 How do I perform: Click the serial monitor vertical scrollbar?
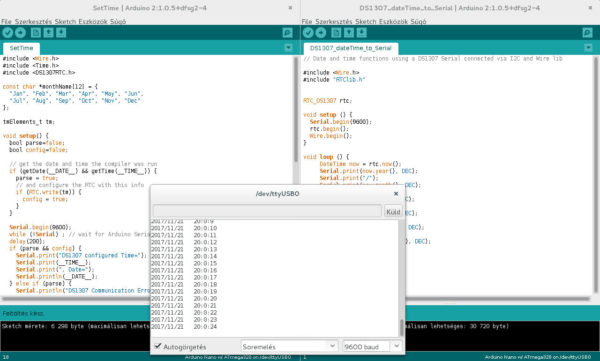402,328
